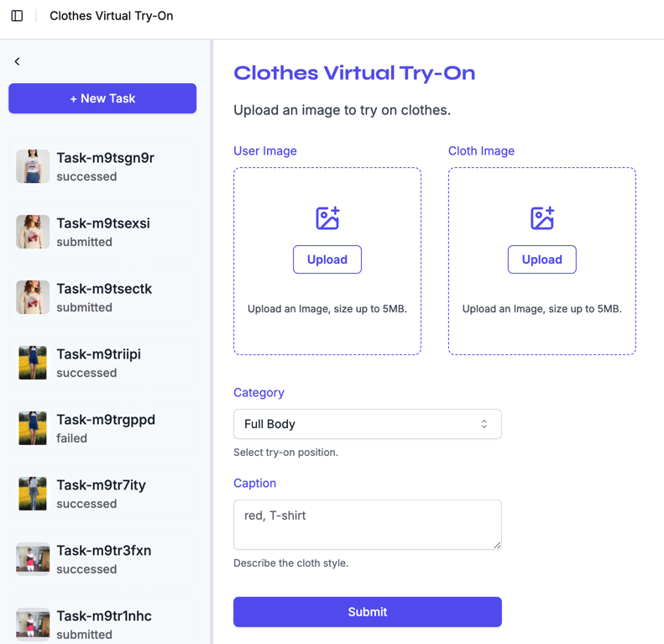
Task: Click the User Image add-picture icon
Action: [327, 218]
